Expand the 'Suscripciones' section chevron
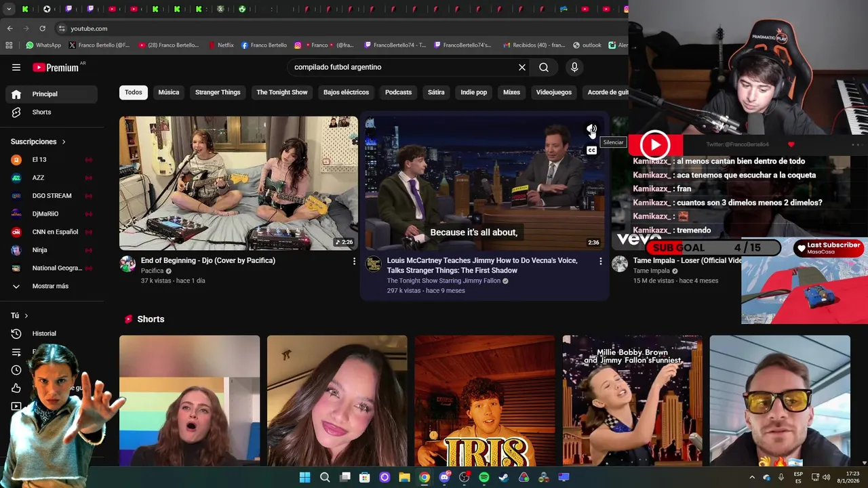Screen dimensions: 868x488 click(64, 142)
